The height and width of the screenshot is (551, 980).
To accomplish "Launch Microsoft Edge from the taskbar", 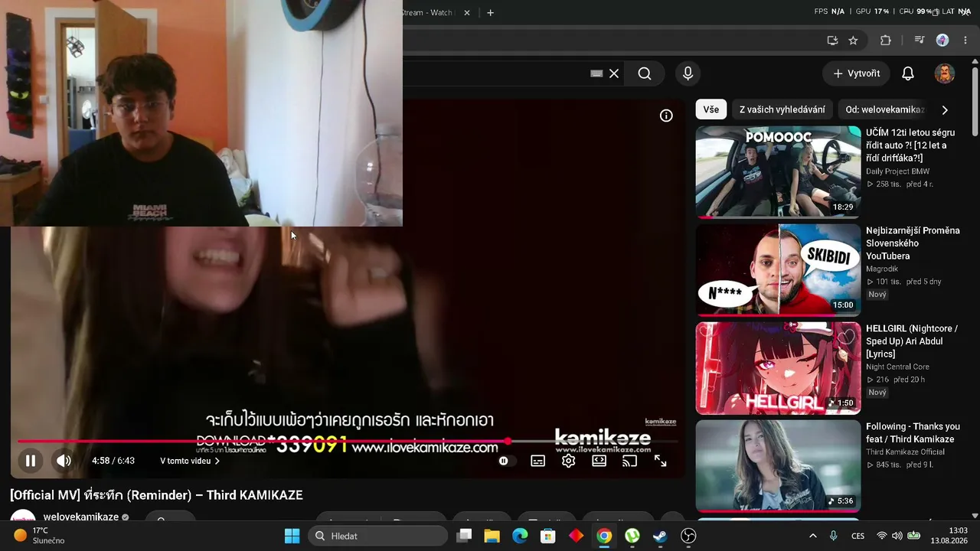I will (x=520, y=536).
